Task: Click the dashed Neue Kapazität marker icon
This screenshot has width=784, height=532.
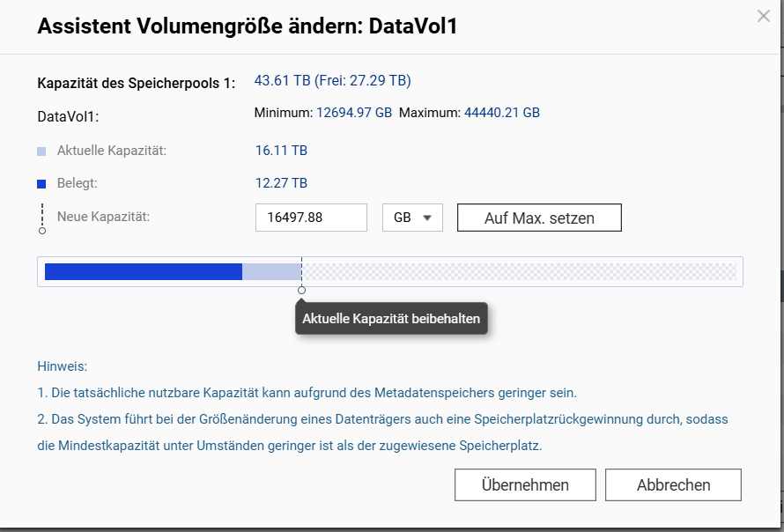Action: tap(42, 218)
